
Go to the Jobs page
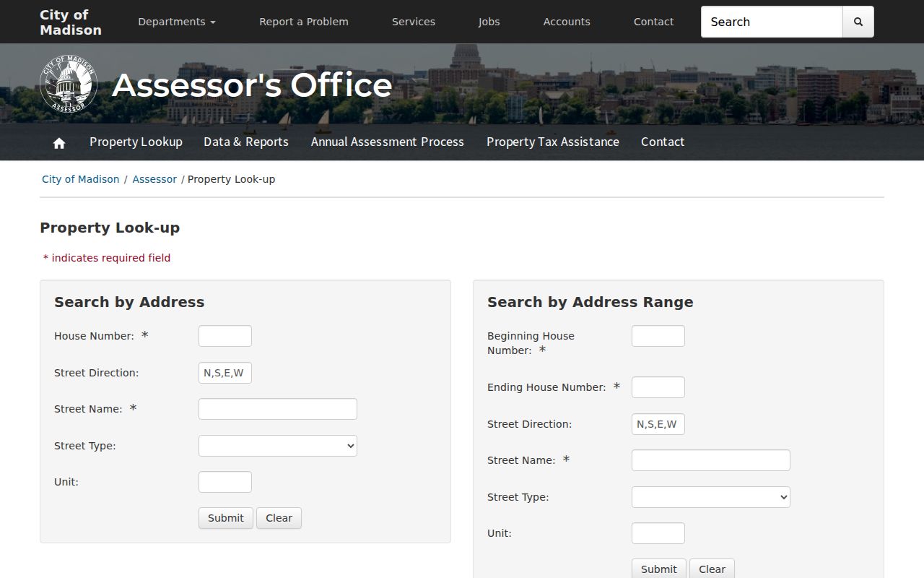coord(489,22)
